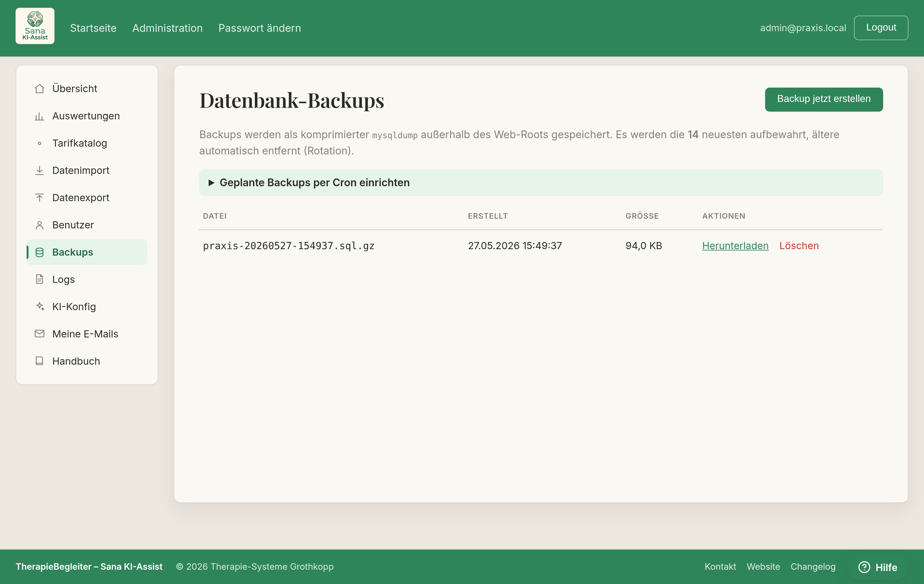
Task: Open Meine E-Mails in sidebar
Action: coord(87,334)
